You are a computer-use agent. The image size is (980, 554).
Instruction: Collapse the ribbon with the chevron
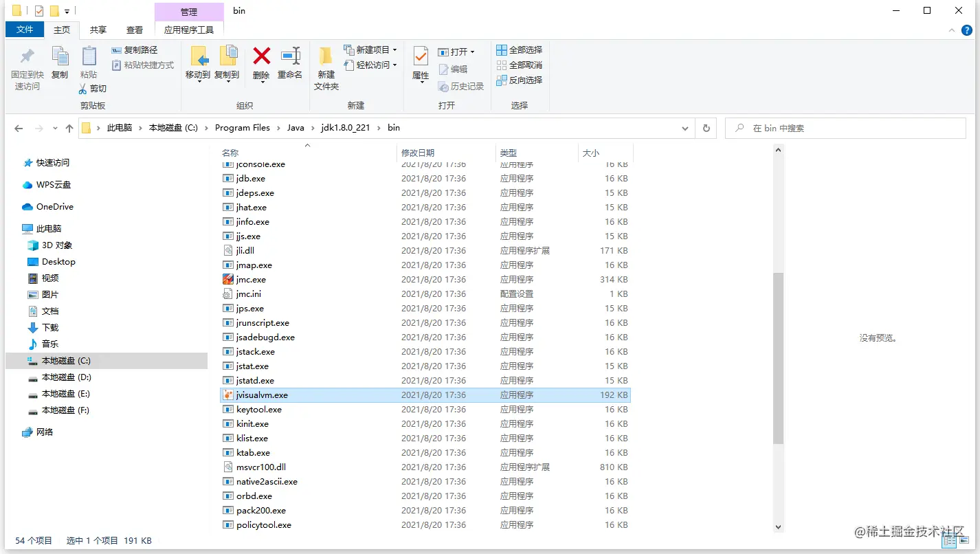tap(952, 30)
